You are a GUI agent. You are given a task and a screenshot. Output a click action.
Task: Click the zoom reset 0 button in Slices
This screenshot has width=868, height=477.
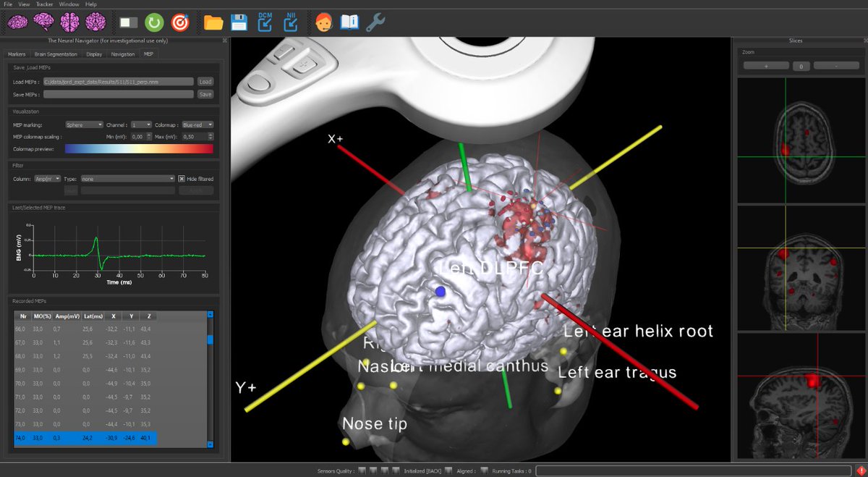pos(801,66)
